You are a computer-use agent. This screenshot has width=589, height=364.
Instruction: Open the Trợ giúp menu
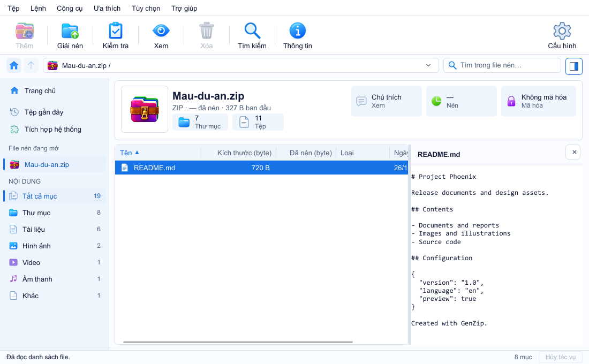(x=184, y=8)
